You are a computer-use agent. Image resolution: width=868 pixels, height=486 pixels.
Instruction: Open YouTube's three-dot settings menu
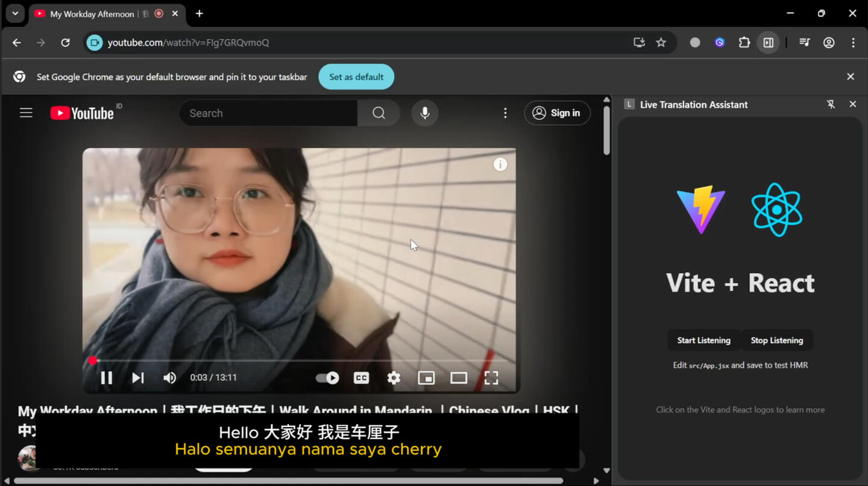[x=505, y=113]
